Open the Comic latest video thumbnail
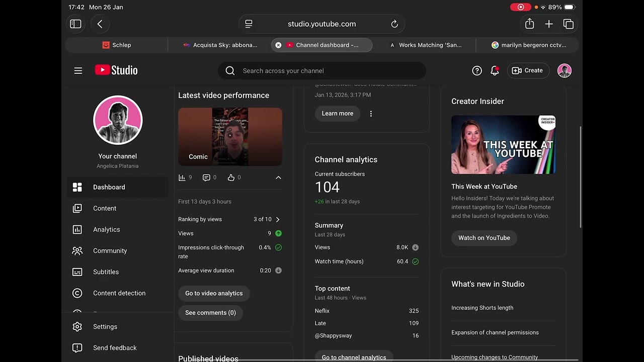 (230, 137)
